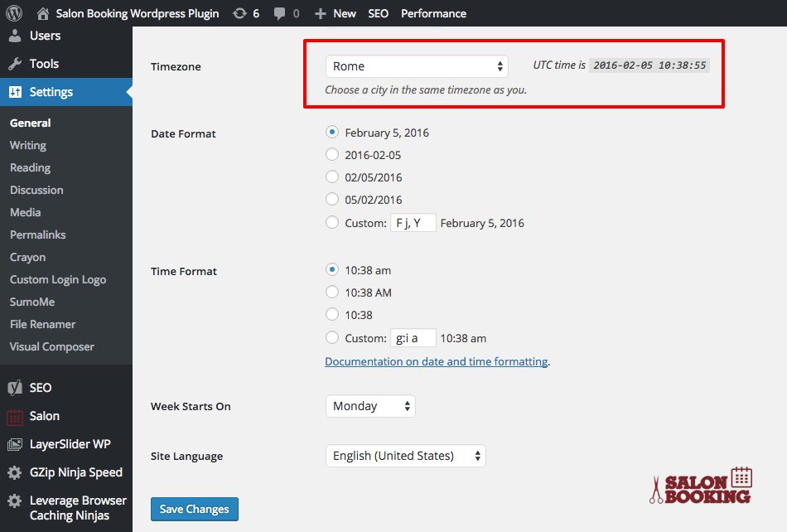Screen dimensions: 787x532
Task: Open the General settings submenu item
Action: tap(30, 123)
